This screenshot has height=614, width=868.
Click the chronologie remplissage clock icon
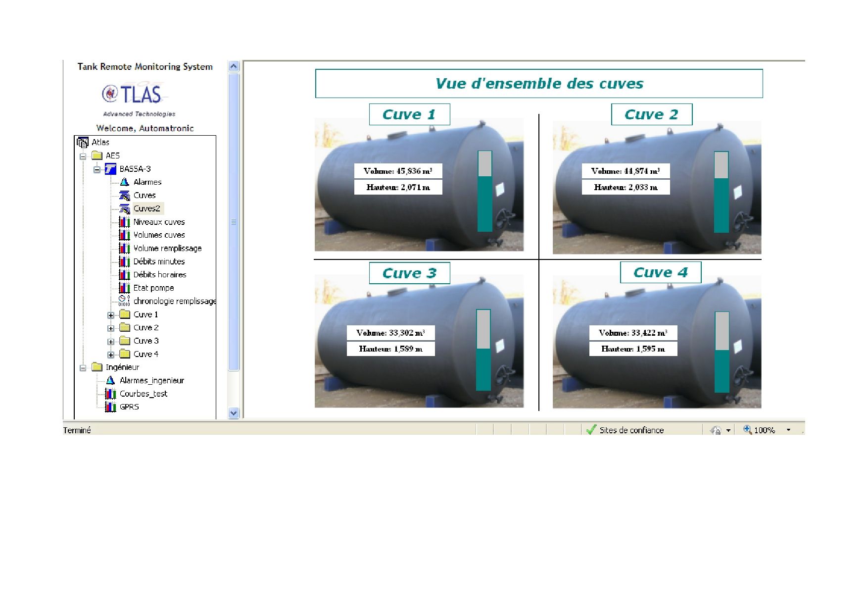(x=124, y=301)
